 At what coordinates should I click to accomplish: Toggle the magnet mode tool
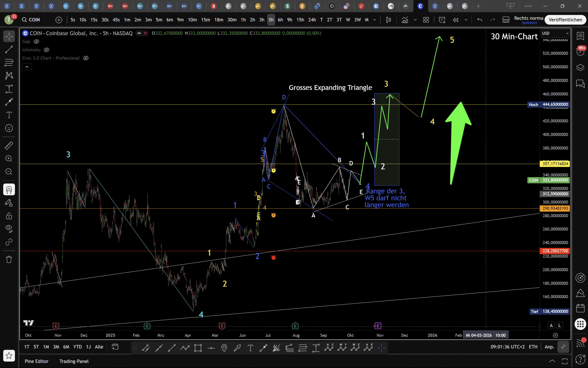(x=9, y=189)
